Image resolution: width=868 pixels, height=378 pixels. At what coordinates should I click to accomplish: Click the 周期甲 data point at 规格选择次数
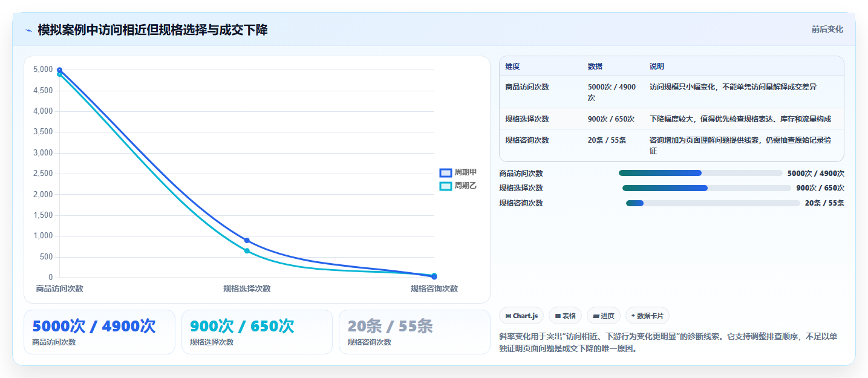click(247, 241)
